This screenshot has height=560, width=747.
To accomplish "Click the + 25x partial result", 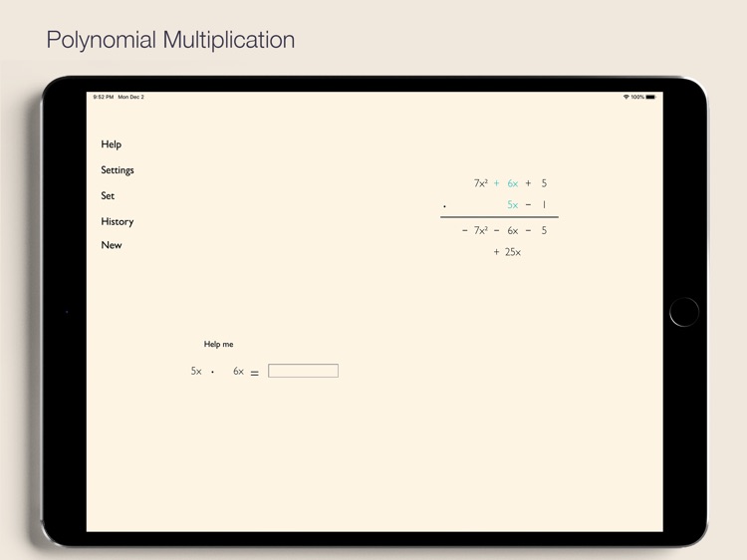I will [x=507, y=252].
